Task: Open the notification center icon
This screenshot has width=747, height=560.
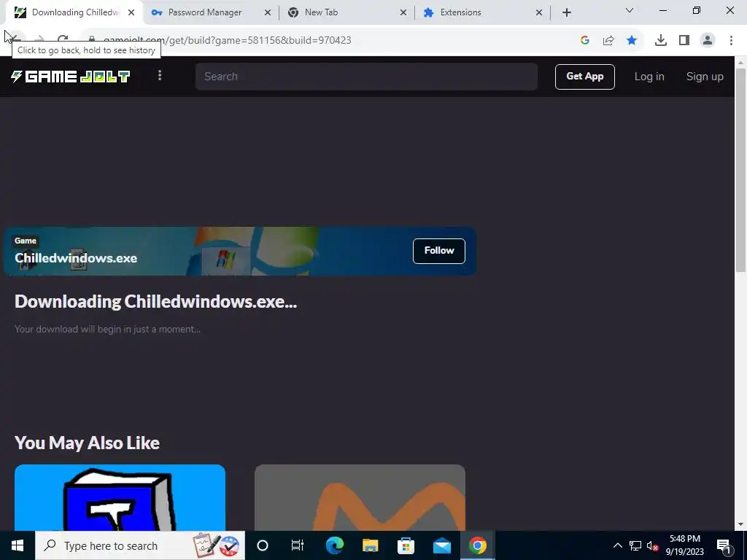Action: pyautogui.click(x=724, y=545)
